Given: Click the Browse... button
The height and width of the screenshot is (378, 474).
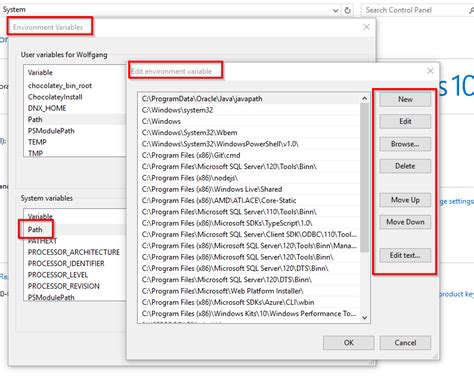Looking at the screenshot, I should point(405,144).
